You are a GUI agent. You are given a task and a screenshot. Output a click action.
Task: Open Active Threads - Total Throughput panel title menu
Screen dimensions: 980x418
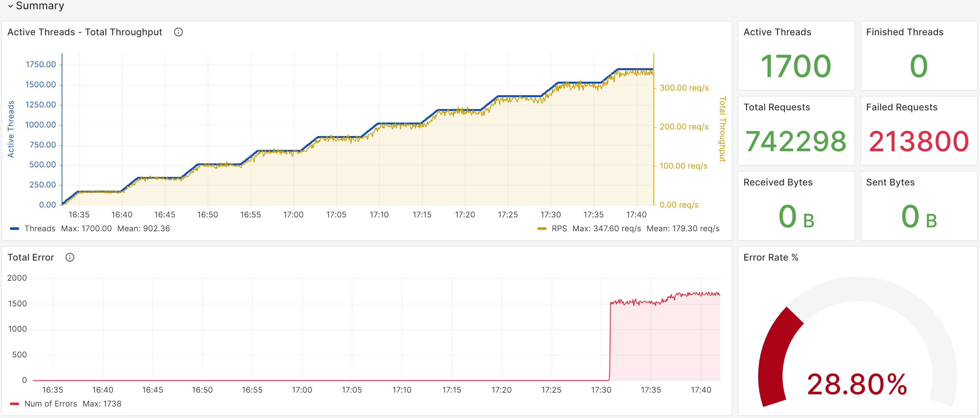point(84,32)
